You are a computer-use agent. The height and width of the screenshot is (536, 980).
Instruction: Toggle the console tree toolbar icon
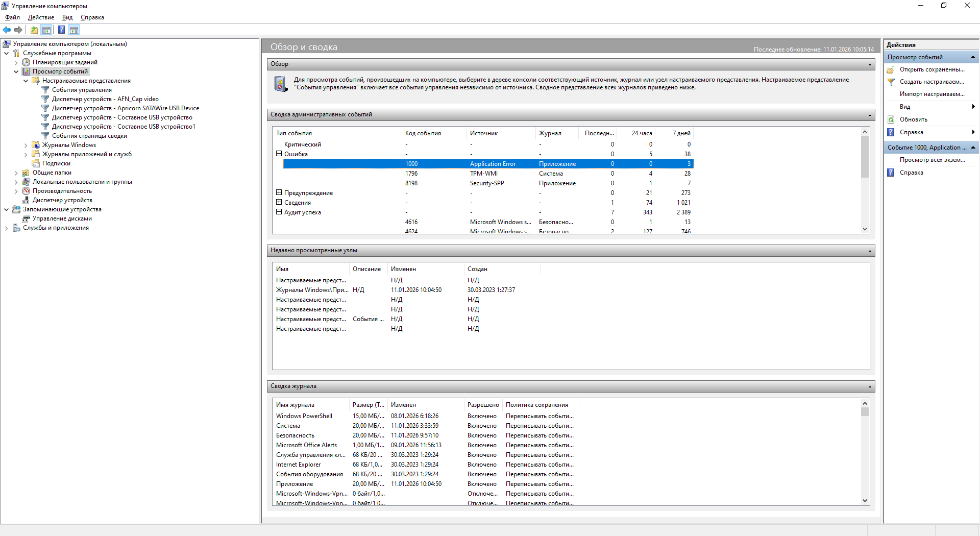(x=46, y=30)
